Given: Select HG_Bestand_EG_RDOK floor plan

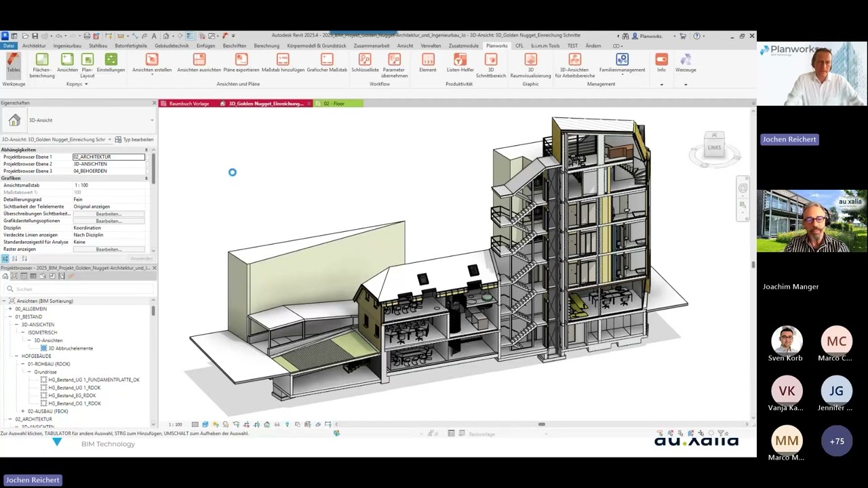Looking at the screenshot, I should [72, 395].
